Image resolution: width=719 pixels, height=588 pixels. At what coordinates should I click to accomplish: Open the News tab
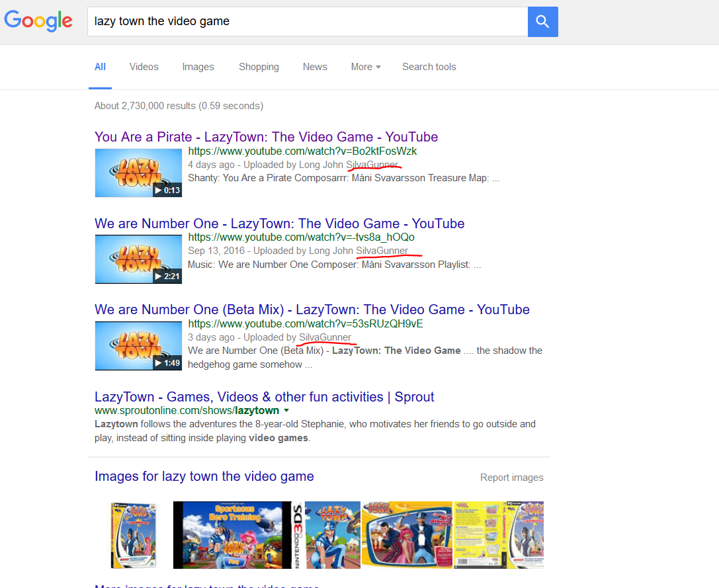(315, 67)
